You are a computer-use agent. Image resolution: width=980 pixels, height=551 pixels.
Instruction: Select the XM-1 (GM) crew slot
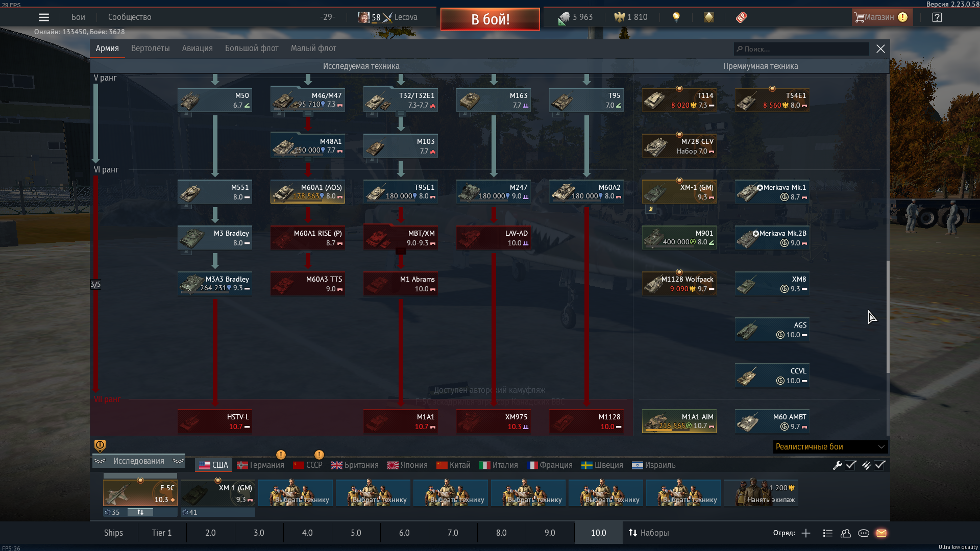coord(218,493)
